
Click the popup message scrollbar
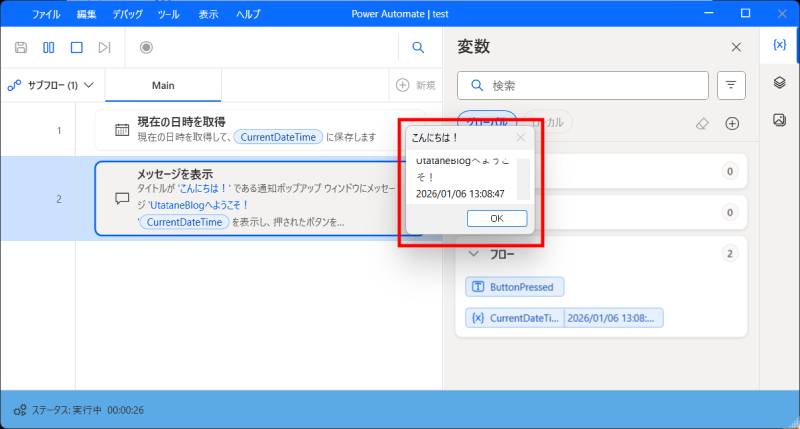(x=523, y=179)
